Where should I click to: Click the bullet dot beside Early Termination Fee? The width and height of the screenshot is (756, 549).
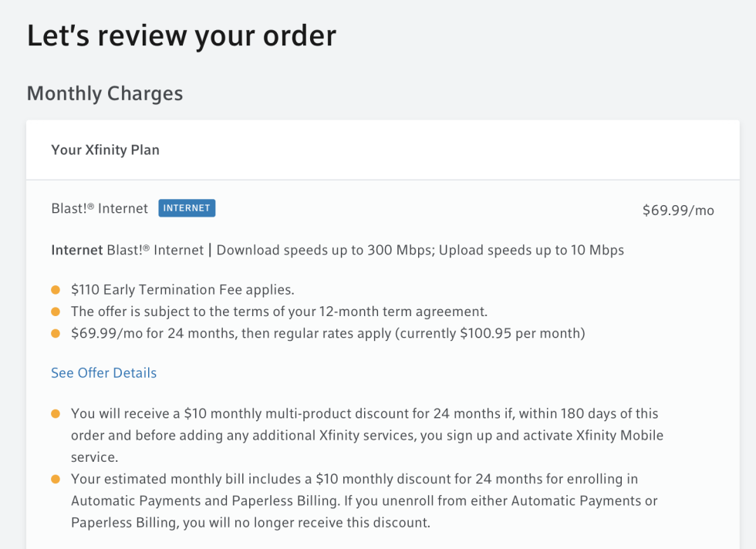click(x=56, y=290)
